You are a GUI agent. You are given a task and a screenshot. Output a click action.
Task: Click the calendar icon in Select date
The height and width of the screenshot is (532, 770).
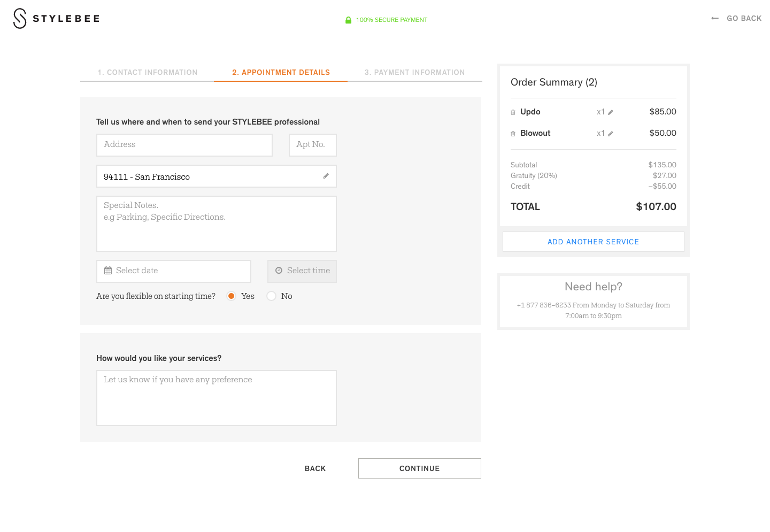pyautogui.click(x=108, y=271)
